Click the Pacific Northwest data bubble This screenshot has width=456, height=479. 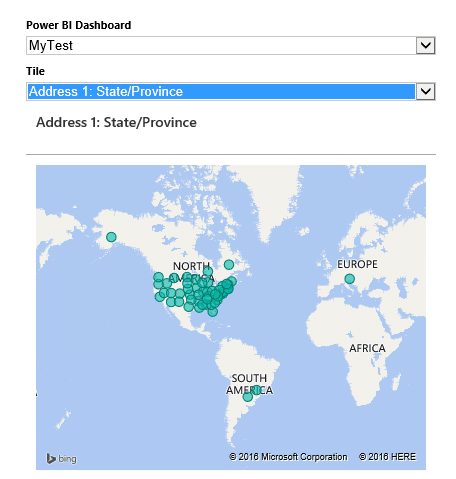tap(158, 277)
